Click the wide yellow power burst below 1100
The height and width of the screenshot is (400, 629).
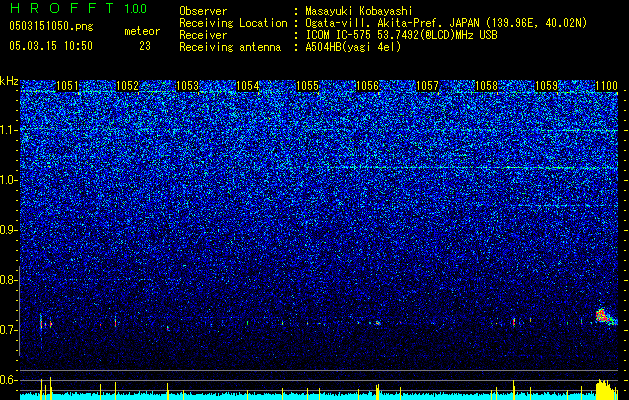606,390
